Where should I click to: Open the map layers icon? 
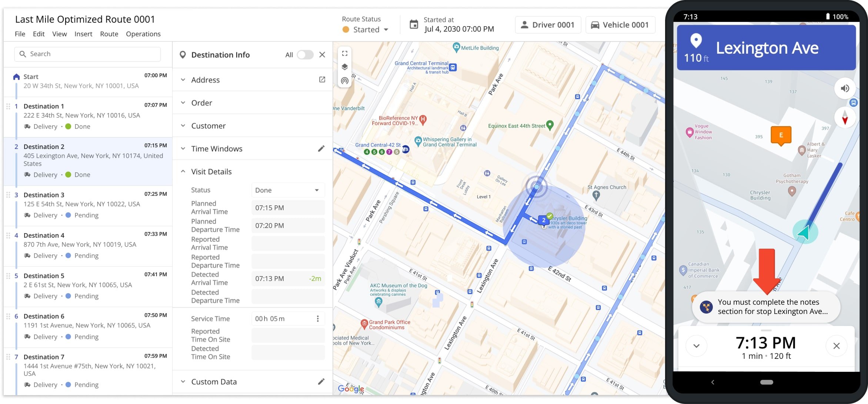345,67
